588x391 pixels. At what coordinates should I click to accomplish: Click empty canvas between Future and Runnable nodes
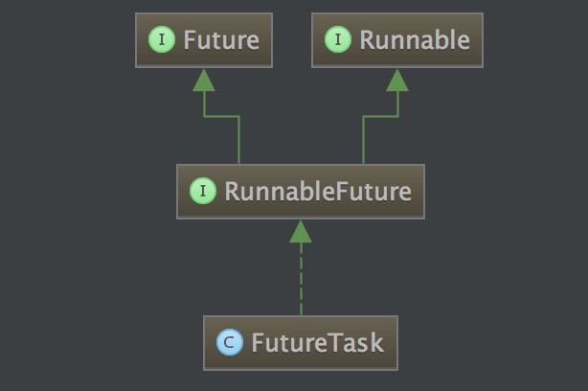pos(292,40)
